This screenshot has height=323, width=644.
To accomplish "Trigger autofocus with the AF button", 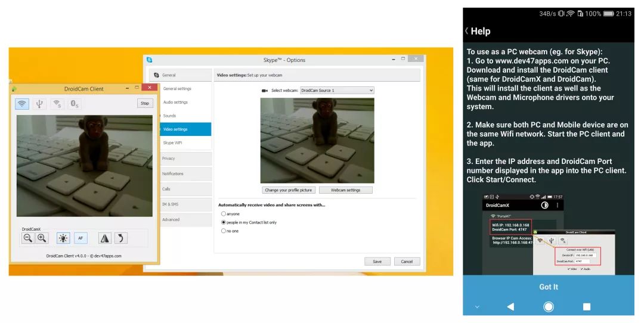I will pos(80,238).
